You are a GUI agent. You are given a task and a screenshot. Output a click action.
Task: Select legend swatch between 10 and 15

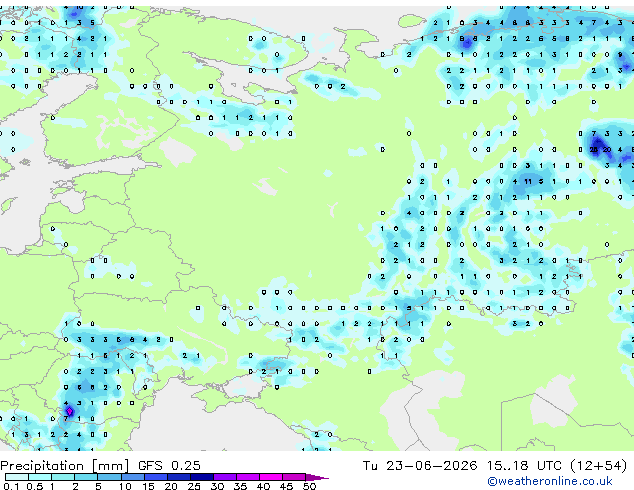pos(133,477)
